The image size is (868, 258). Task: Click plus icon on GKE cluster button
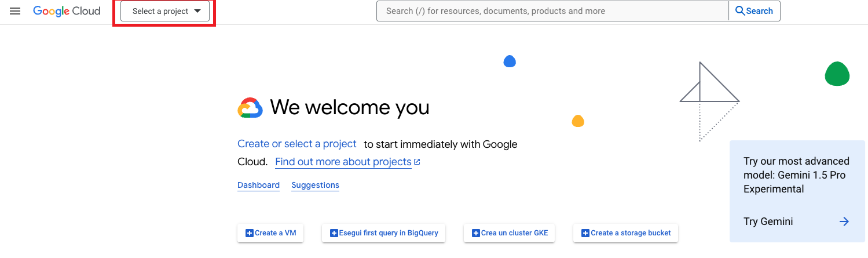(x=476, y=233)
